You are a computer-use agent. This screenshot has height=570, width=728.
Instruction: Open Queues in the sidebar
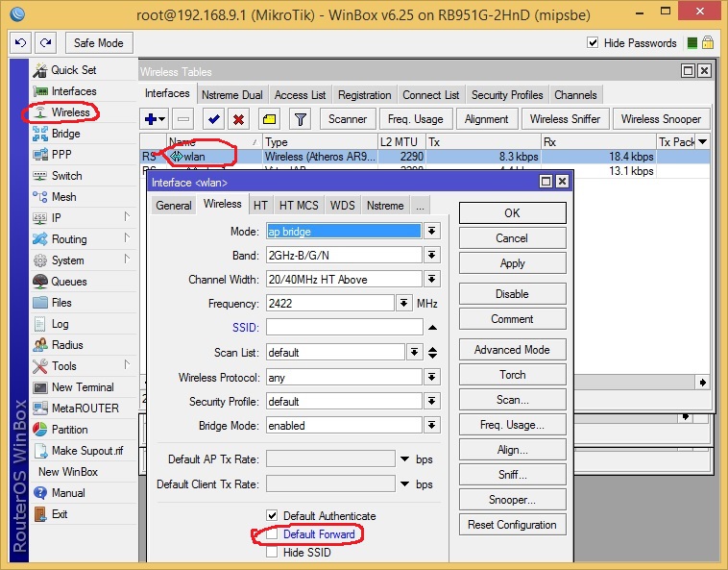pyautogui.click(x=69, y=282)
